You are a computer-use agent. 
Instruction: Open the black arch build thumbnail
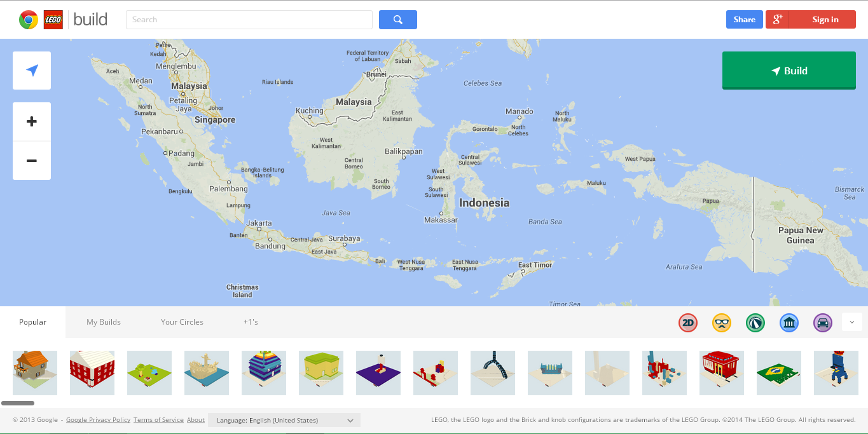(493, 373)
